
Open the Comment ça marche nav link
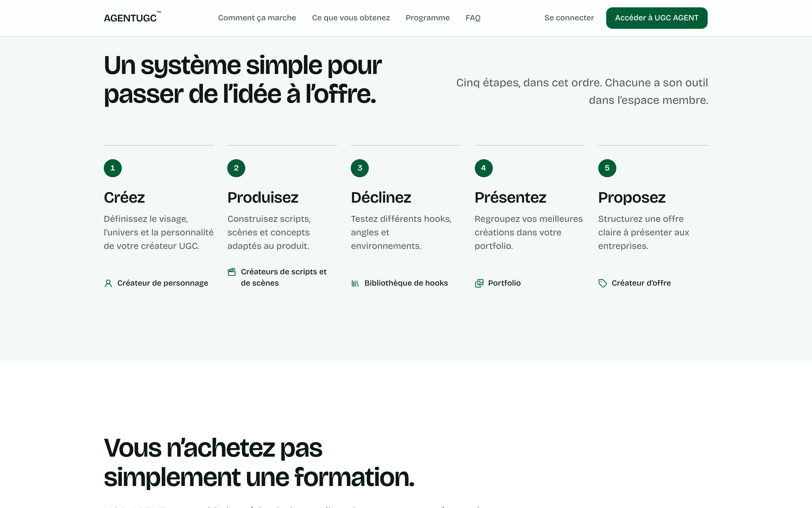[257, 18]
